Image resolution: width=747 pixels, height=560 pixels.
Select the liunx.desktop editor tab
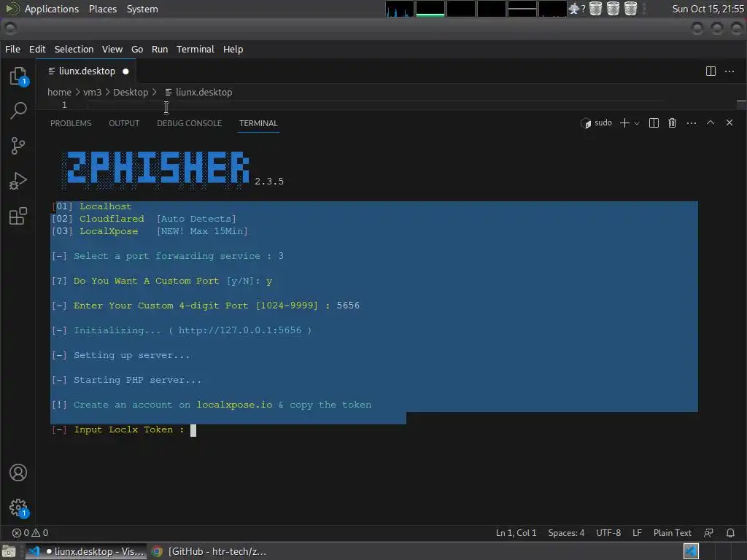tap(86, 71)
